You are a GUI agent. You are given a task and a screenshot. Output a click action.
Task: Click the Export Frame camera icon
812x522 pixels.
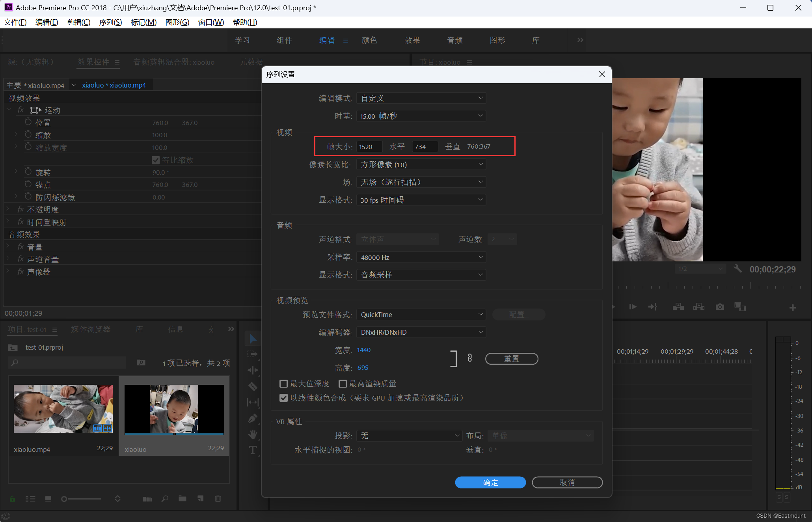[720, 307]
